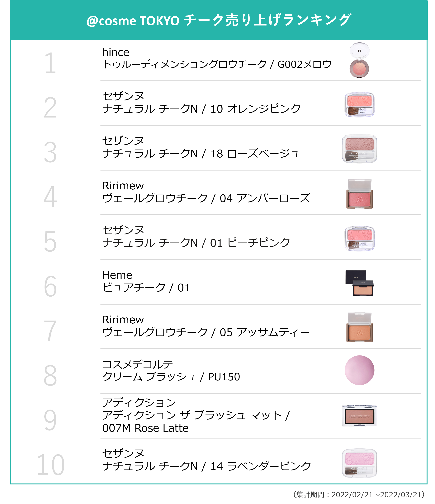
Task: Click the hince brand name text
Action: point(116,53)
